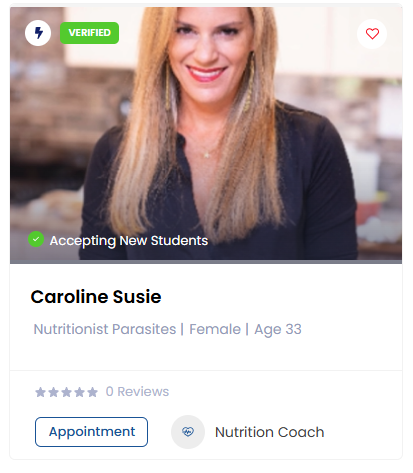Click the star rating row
The height and width of the screenshot is (473, 413).
coord(66,392)
